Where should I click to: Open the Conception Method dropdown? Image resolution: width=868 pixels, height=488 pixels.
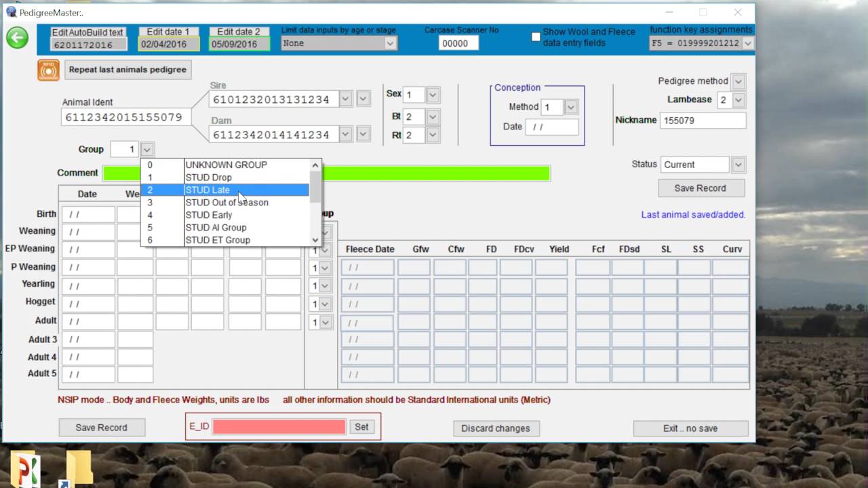[x=571, y=107]
